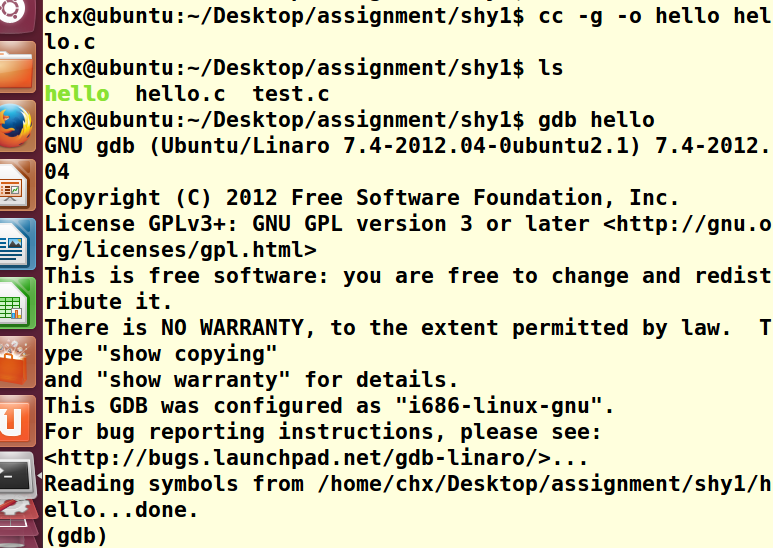Open System Settings gear-and-wrench launcher icon

click(15, 528)
